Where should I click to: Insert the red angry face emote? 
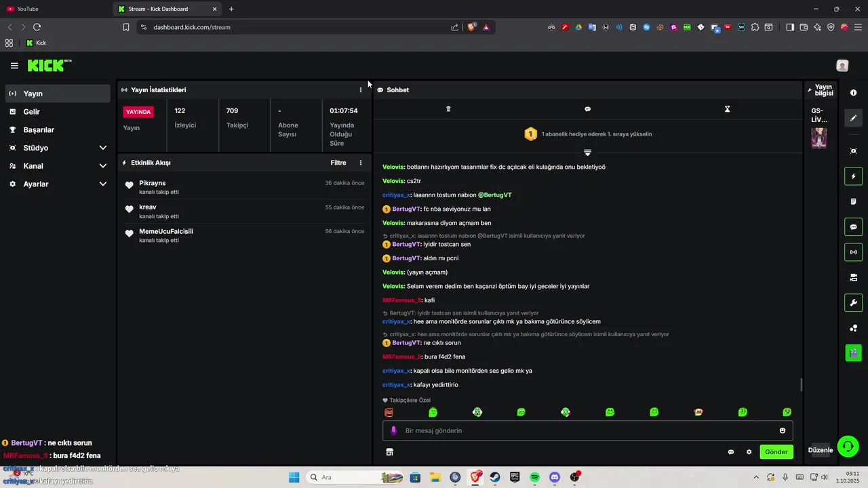coord(389,412)
